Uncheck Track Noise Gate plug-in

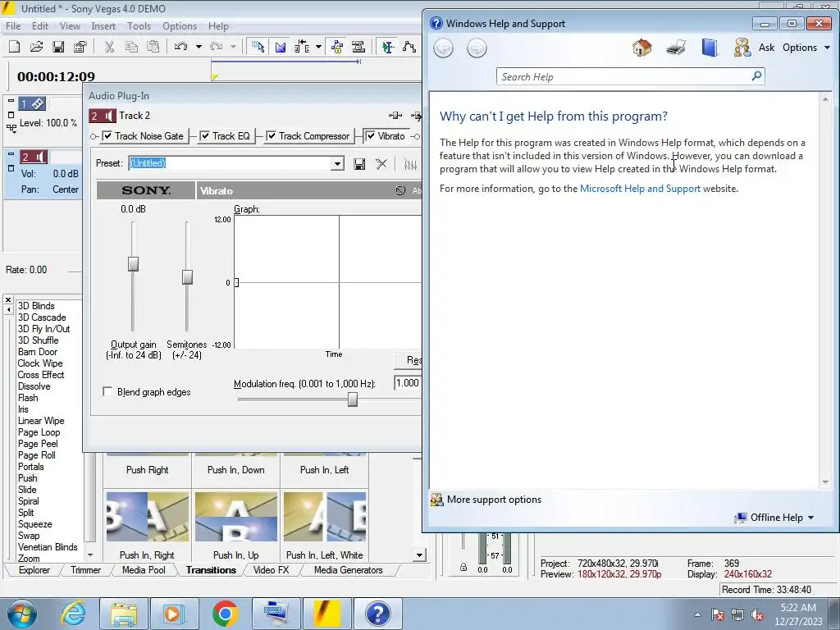click(x=107, y=136)
